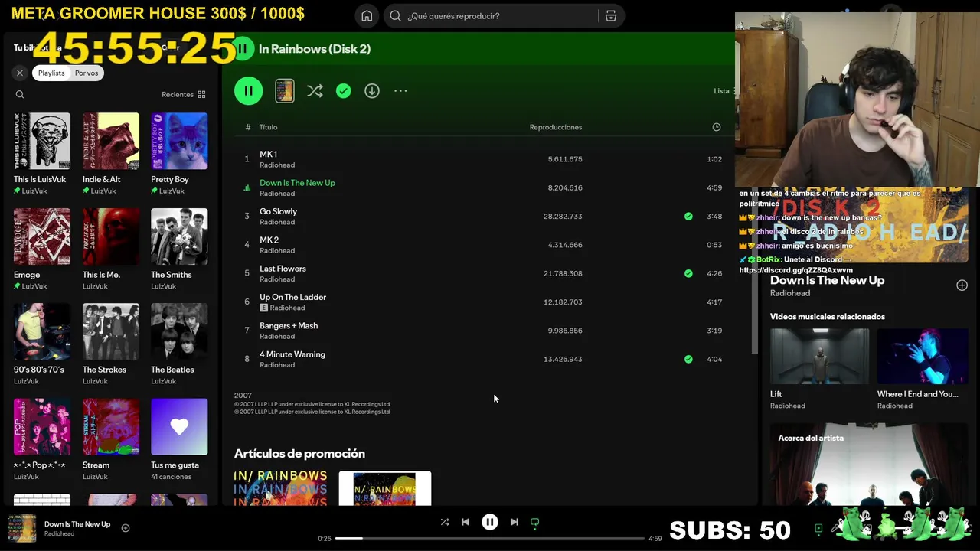
Task: Open the second In Rainbows promo item
Action: (x=385, y=488)
